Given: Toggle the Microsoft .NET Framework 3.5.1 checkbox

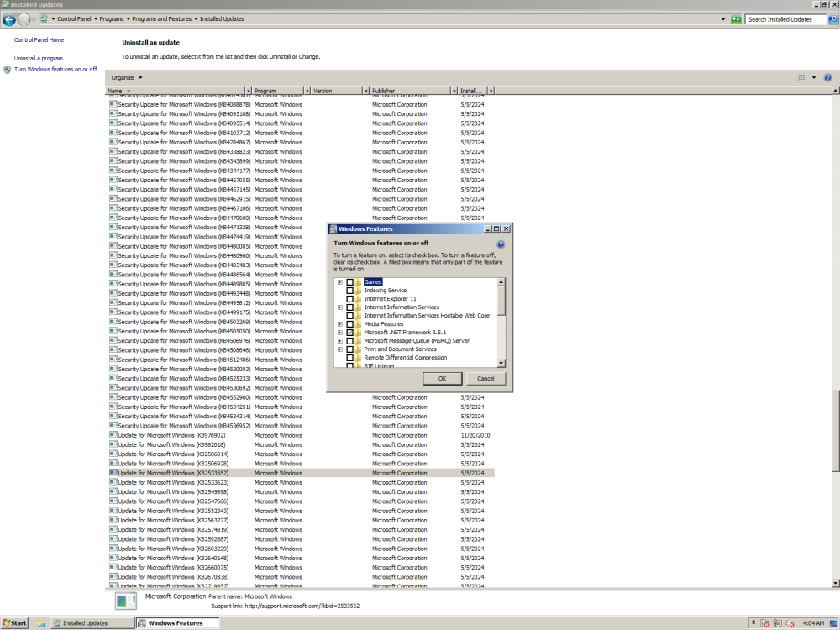Looking at the screenshot, I should click(x=349, y=333).
